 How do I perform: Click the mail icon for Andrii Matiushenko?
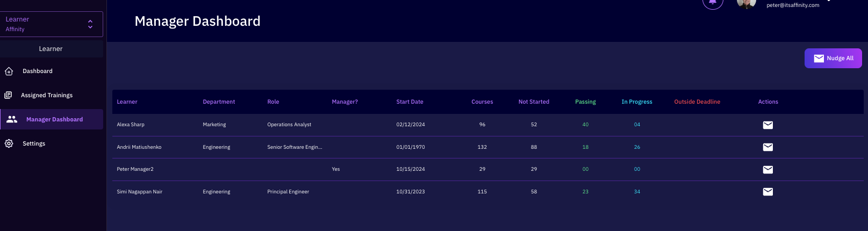[767, 147]
